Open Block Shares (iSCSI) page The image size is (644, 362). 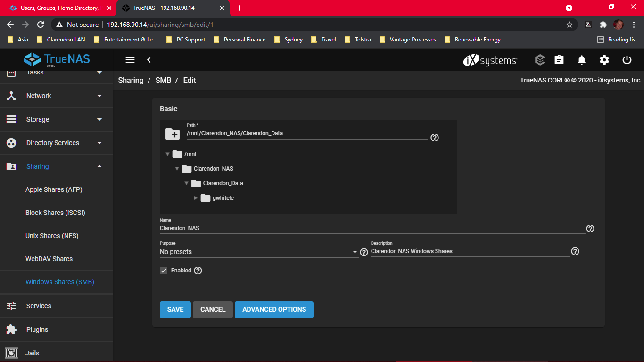pos(57,213)
